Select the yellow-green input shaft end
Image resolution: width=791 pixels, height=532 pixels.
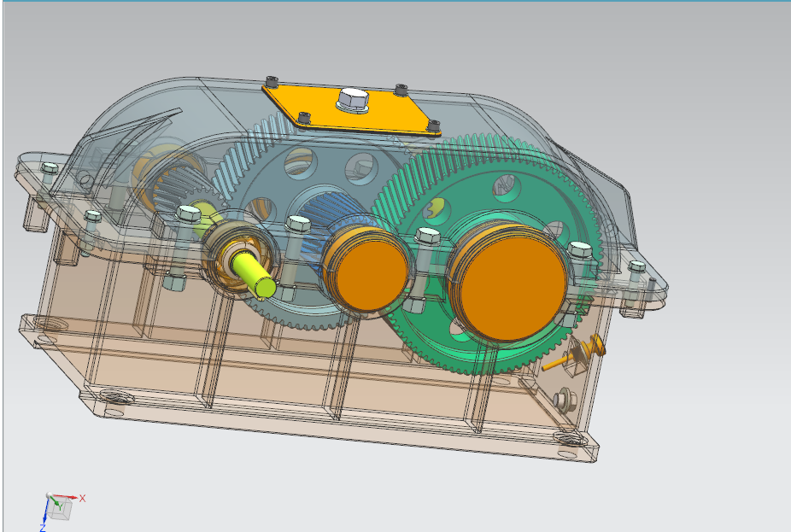click(253, 275)
